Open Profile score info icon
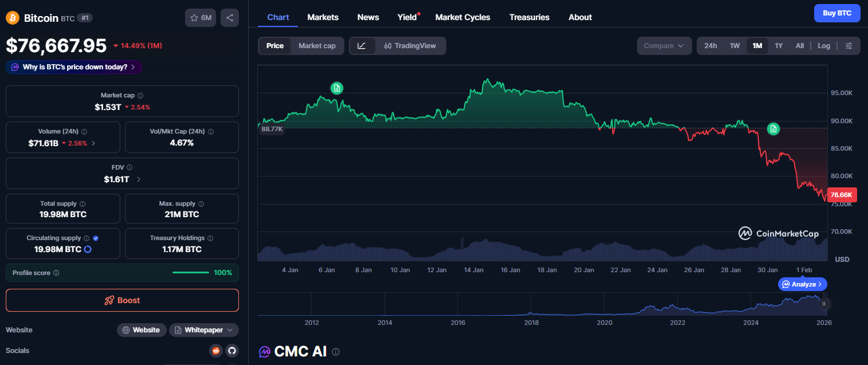This screenshot has height=365, width=868. tap(56, 273)
